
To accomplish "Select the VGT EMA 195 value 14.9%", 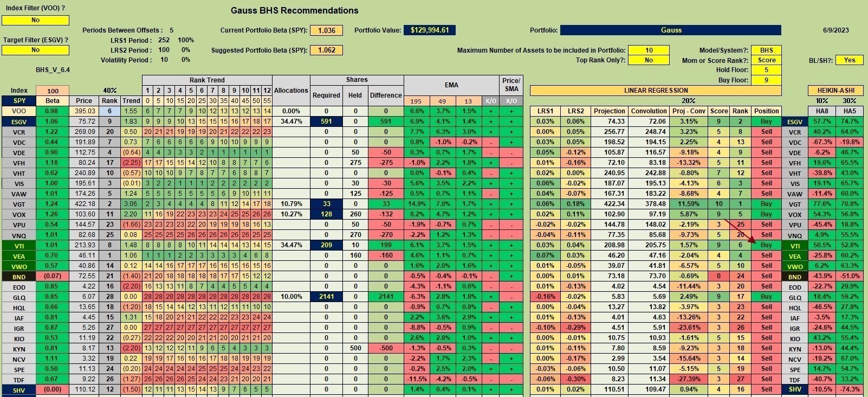I will point(416,204).
